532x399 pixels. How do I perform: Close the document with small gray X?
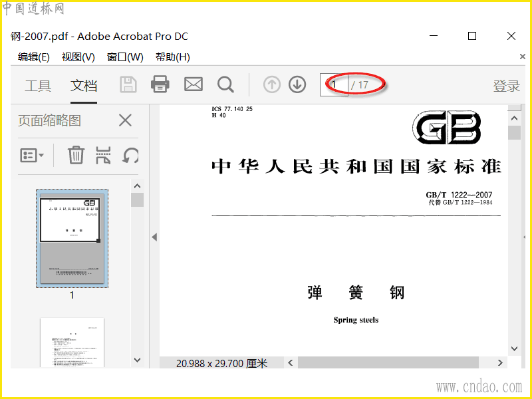pyautogui.click(x=523, y=57)
